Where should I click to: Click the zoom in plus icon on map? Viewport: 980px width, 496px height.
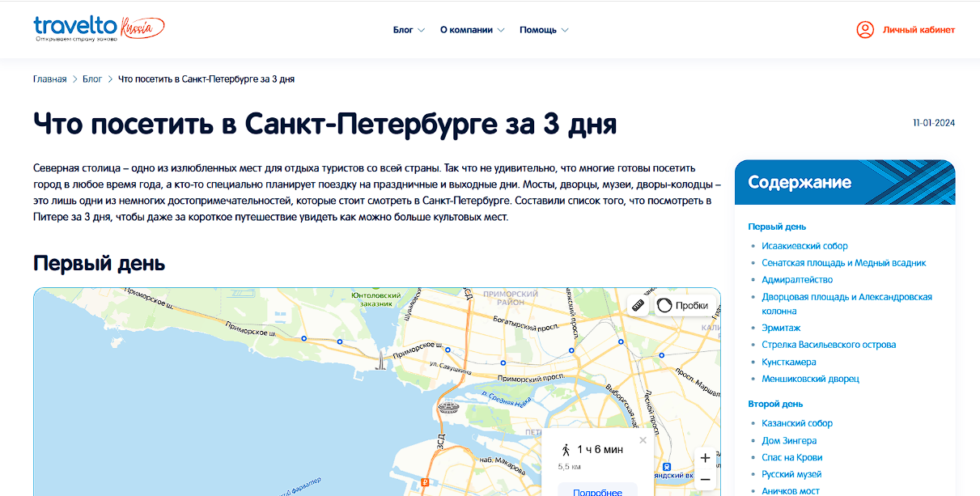(x=706, y=457)
